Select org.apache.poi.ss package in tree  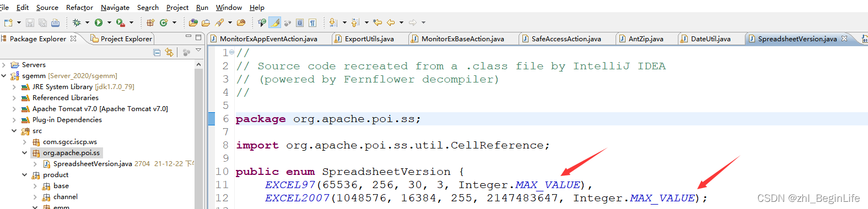point(72,153)
